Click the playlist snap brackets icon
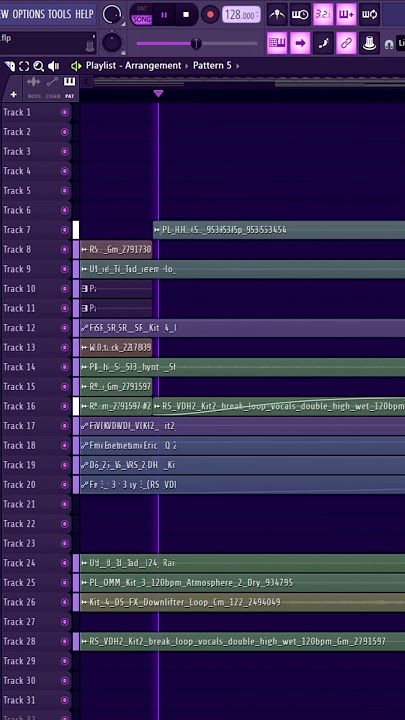405x720 pixels. point(24,66)
